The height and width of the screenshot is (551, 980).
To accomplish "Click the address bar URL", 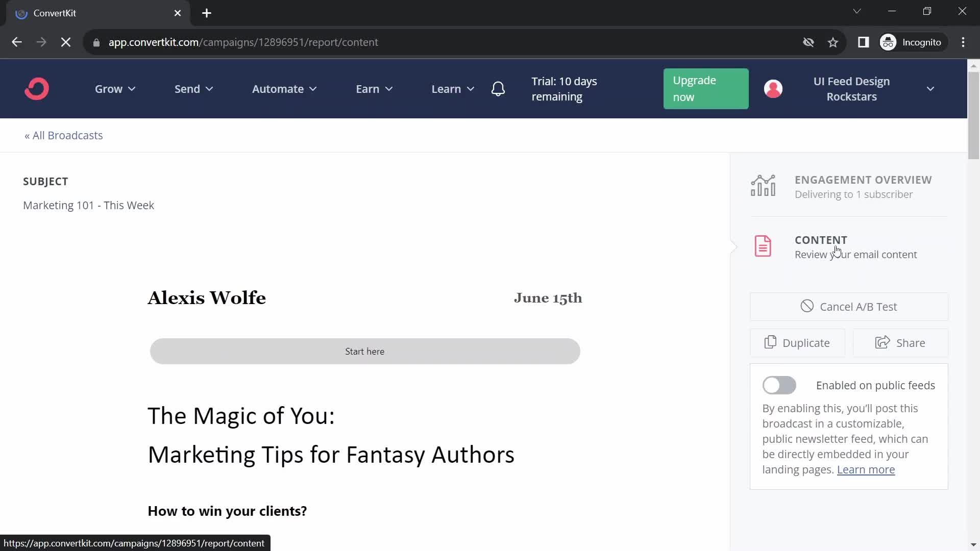I will coord(243,42).
